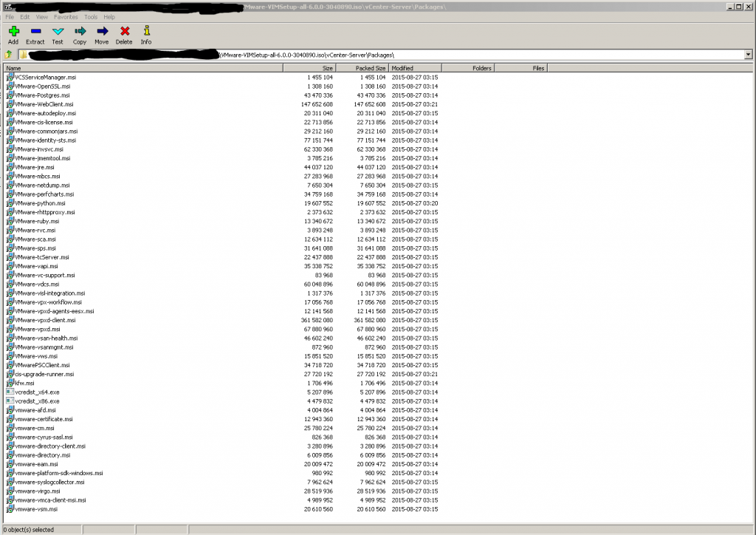Select the VMware-vpxd.msi file icon
The width and height of the screenshot is (756, 535).
tap(10, 329)
